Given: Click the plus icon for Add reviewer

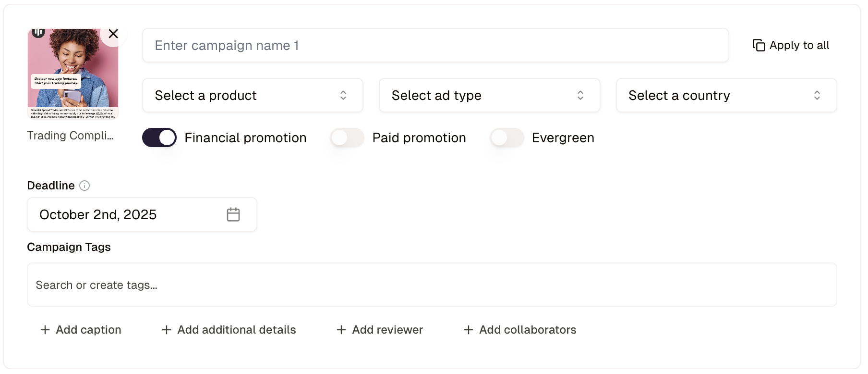Looking at the screenshot, I should coord(341,330).
